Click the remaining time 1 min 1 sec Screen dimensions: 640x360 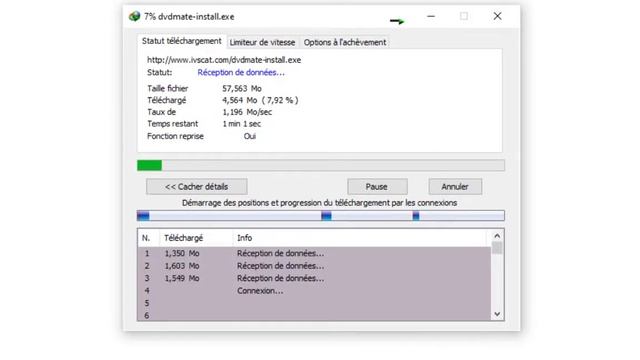click(242, 124)
